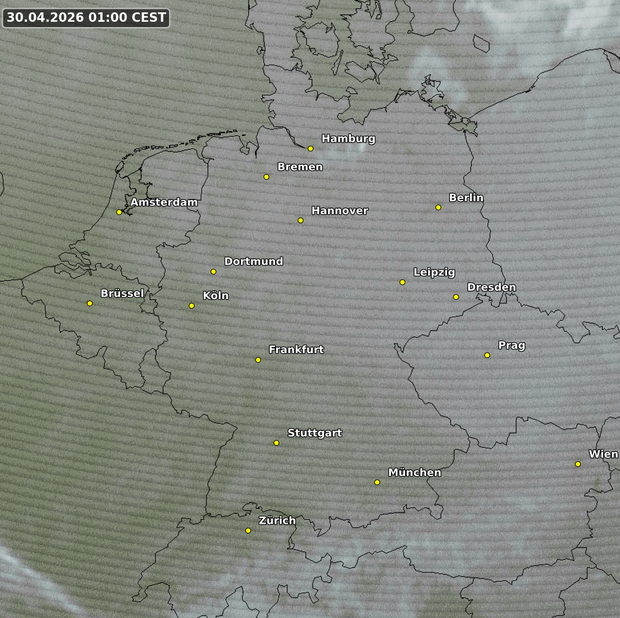Image resolution: width=620 pixels, height=618 pixels.
Task: Click the München yellow location dot
Action: click(377, 482)
